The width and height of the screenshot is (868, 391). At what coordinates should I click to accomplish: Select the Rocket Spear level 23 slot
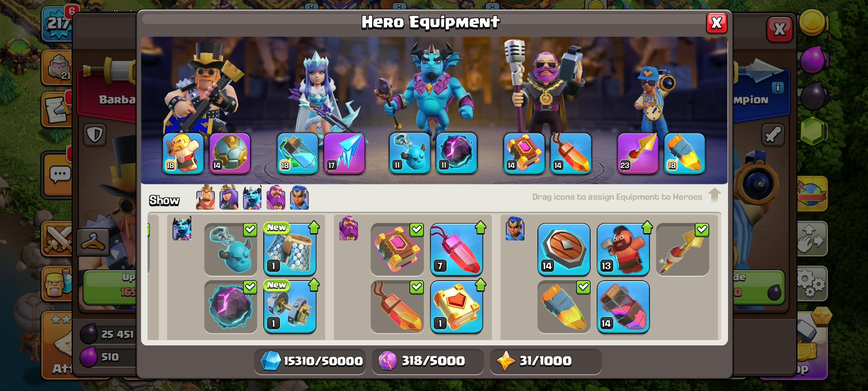[x=638, y=154]
